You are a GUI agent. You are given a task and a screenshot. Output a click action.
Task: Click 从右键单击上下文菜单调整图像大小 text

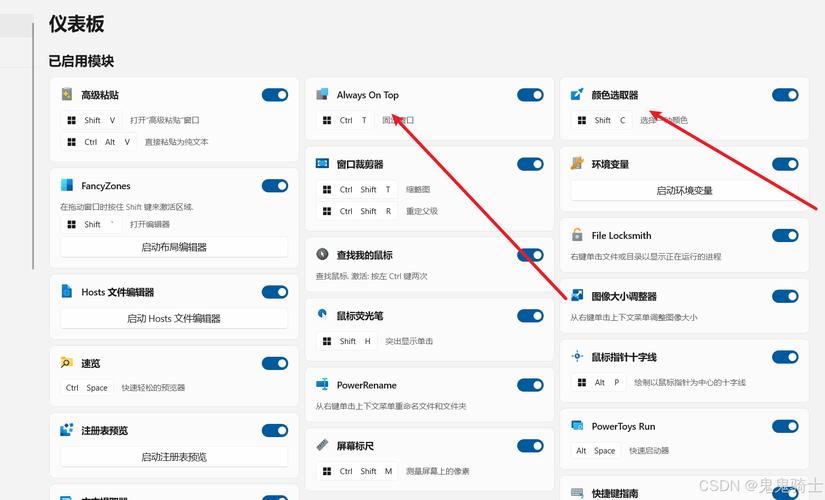point(633,317)
